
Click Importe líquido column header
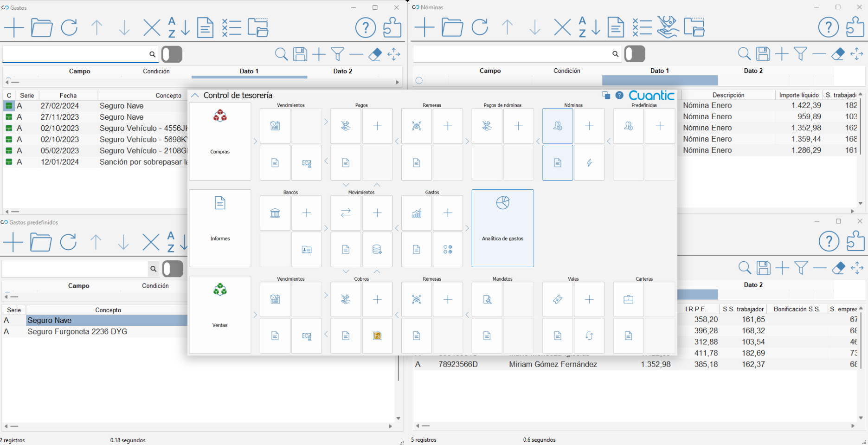coord(799,95)
